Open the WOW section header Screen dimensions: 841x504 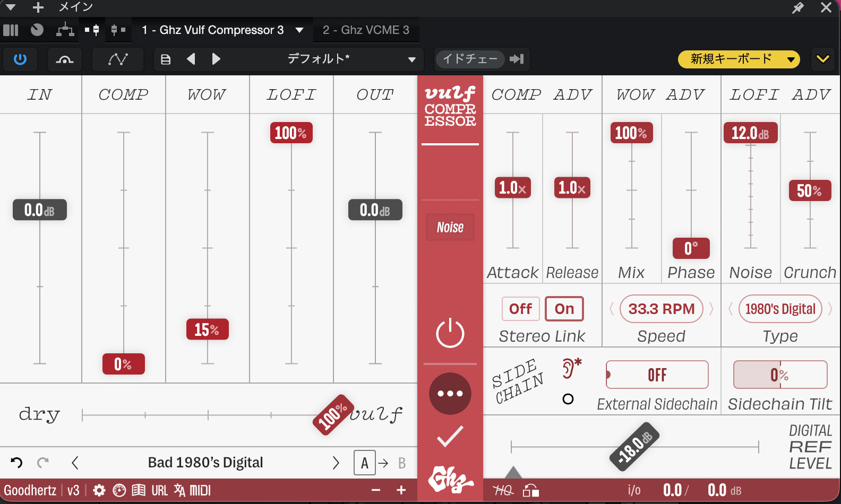pyautogui.click(x=208, y=94)
